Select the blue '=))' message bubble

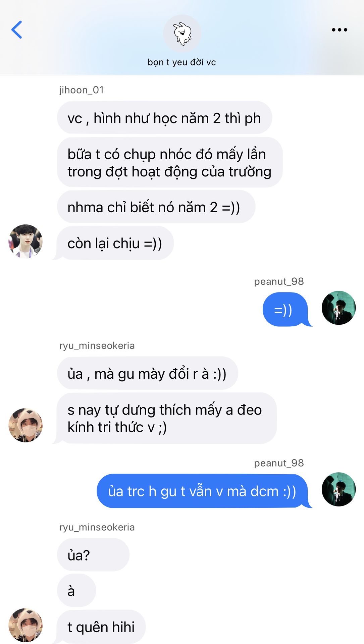(285, 309)
